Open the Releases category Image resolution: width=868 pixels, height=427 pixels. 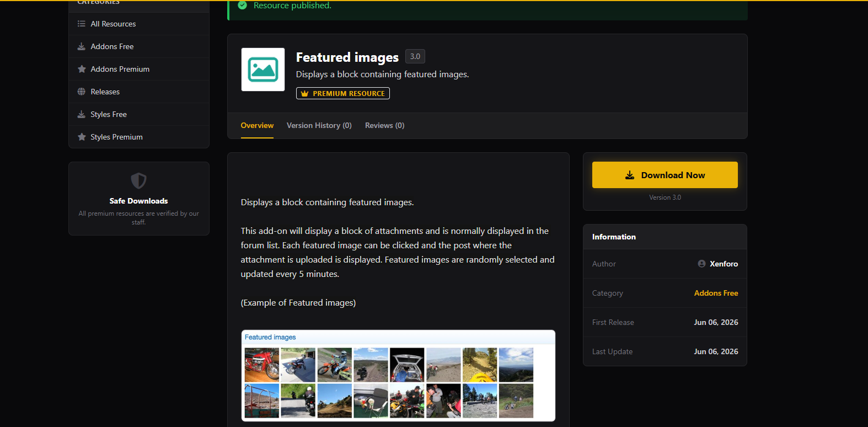point(139,92)
